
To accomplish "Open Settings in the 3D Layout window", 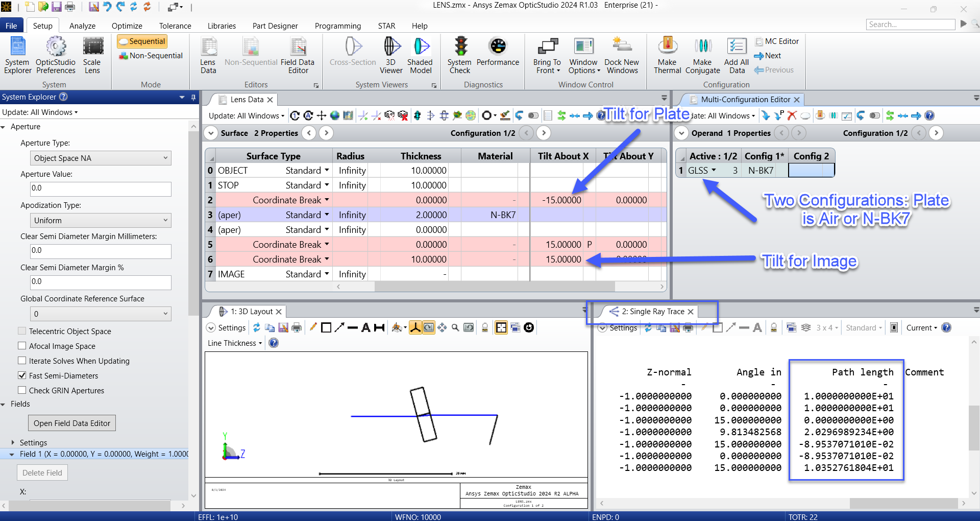I will (x=226, y=327).
